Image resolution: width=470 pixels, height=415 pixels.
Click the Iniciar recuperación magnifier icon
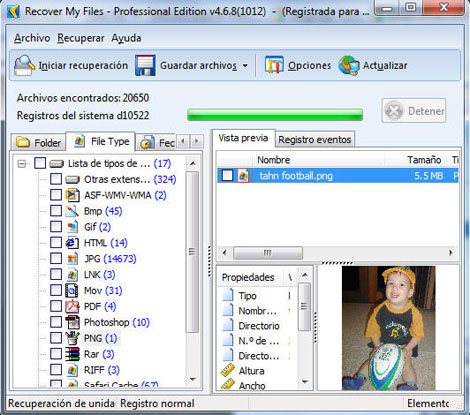coord(24,65)
